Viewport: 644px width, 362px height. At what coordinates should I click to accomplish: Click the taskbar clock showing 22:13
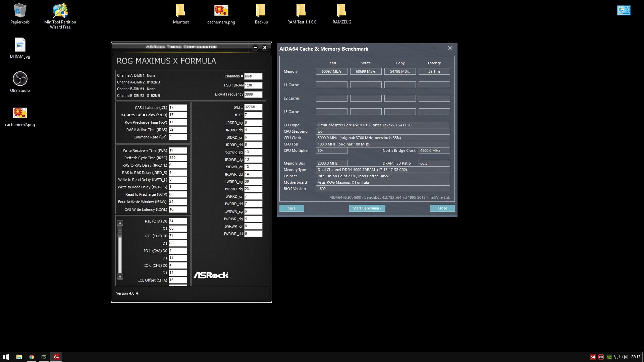(x=635, y=357)
